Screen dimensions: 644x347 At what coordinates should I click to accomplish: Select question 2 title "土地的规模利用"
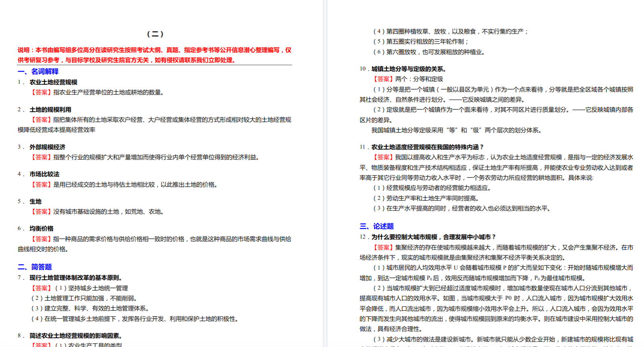[50, 110]
